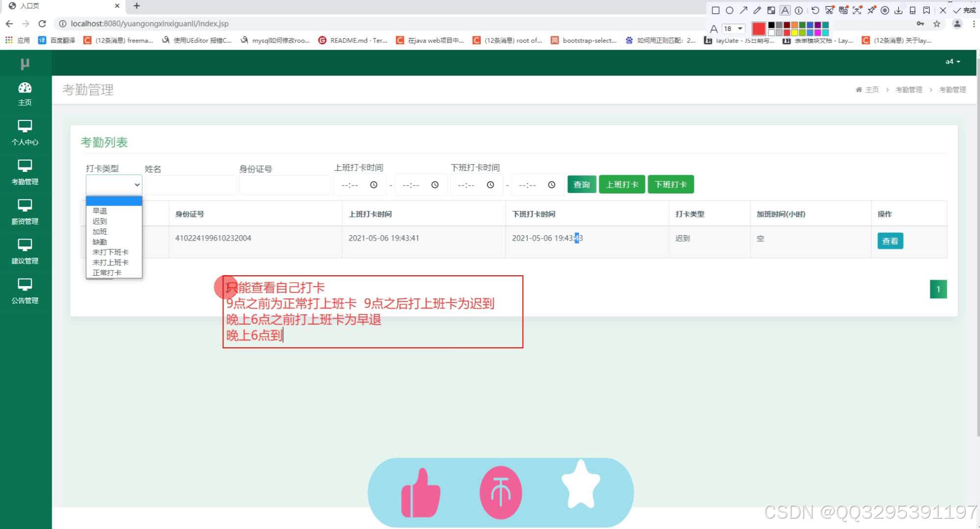Cancel the screenshot with X icon
The image size is (980, 529).
click(943, 10)
